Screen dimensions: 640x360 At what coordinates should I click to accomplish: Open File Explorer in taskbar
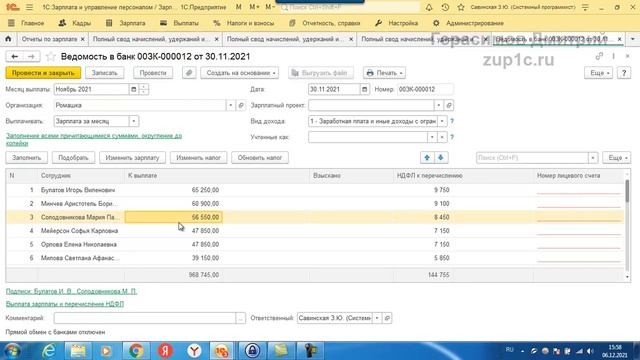click(78, 351)
